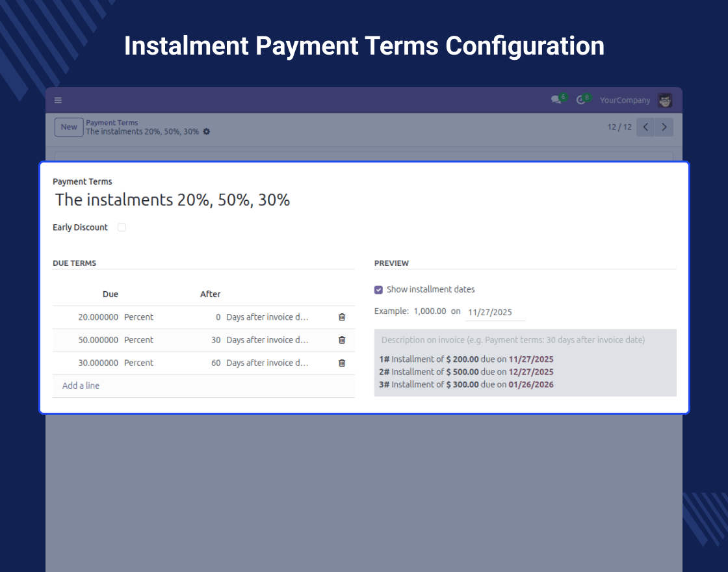Open the gear actions menu beside record name
The height and width of the screenshot is (572, 728).
pos(207,132)
